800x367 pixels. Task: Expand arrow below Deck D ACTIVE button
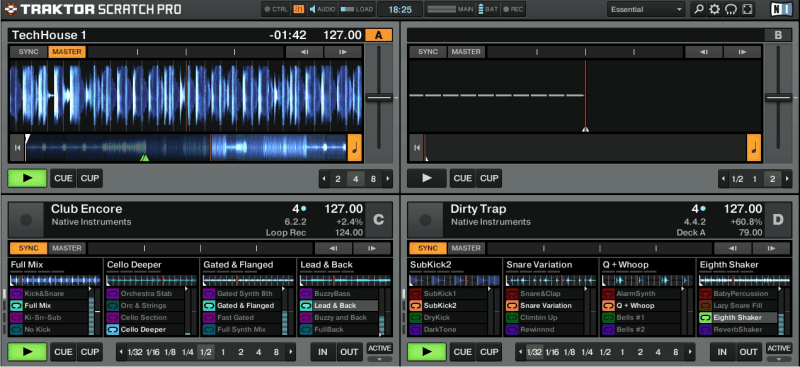(x=779, y=359)
